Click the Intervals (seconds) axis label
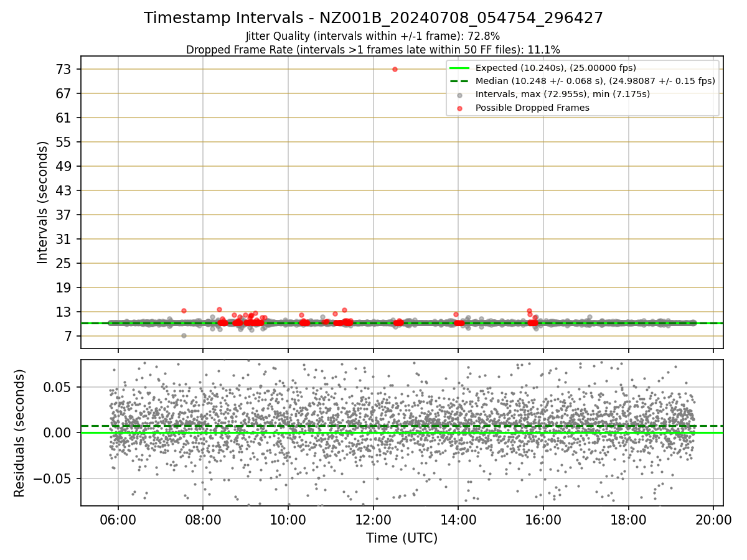747x560 pixels. [42, 202]
